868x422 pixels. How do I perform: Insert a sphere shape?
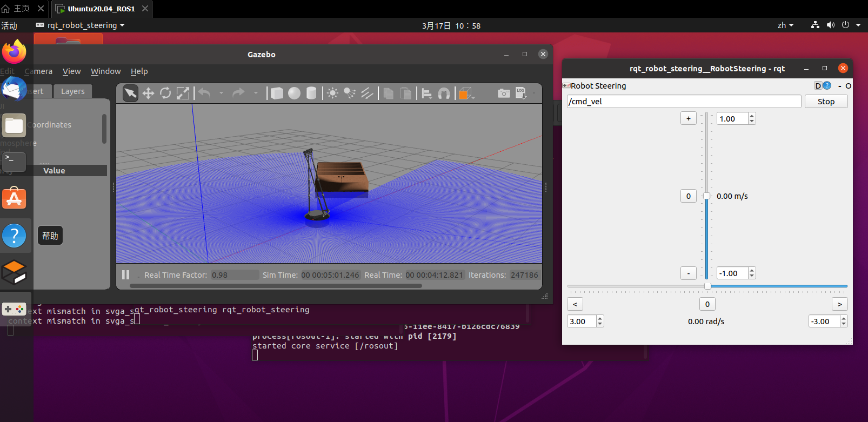pos(294,93)
